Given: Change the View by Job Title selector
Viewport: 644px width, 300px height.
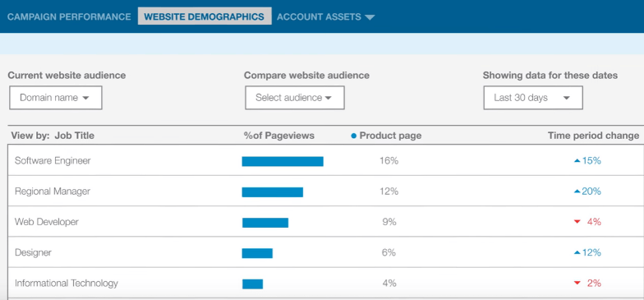Looking at the screenshot, I should click(x=53, y=136).
